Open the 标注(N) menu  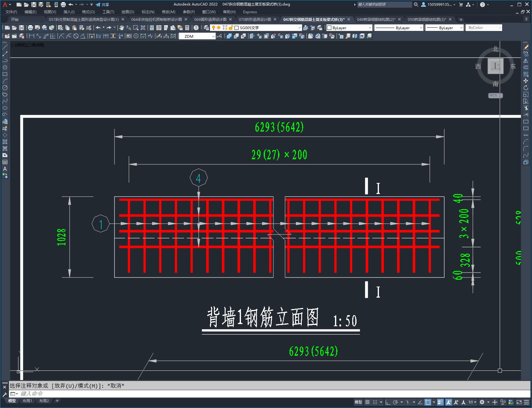point(148,12)
